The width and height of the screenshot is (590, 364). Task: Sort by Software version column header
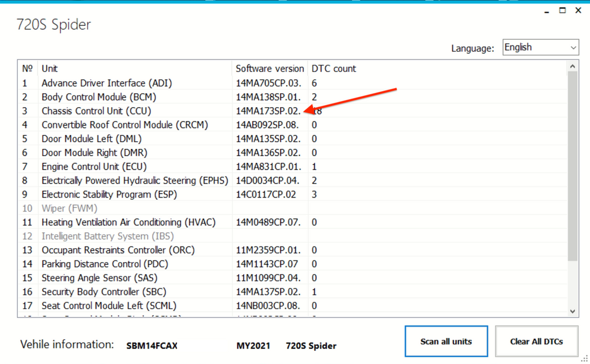(270, 69)
